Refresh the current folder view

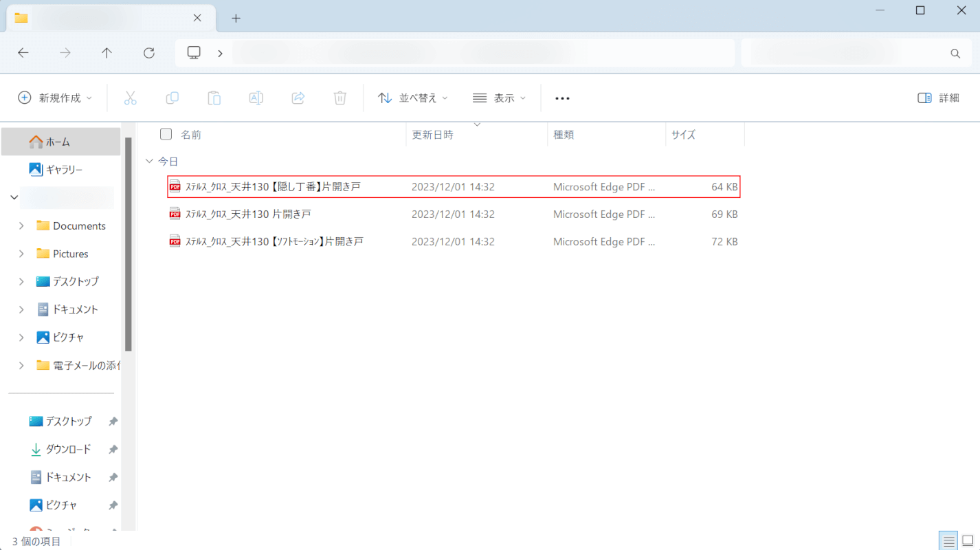click(149, 53)
